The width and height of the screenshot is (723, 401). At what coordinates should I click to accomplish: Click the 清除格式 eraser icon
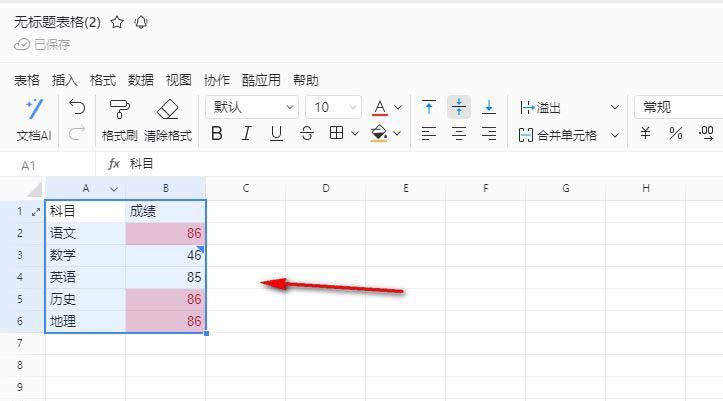coord(167,119)
